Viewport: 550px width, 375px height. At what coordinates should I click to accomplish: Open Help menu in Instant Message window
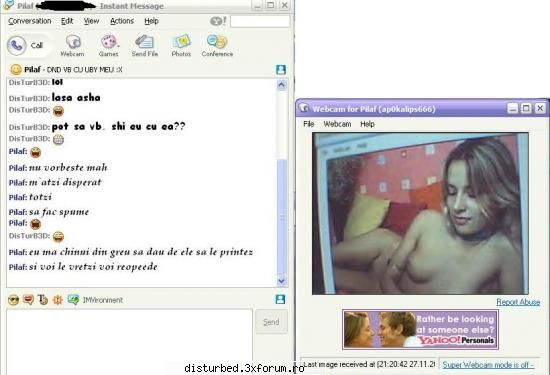point(152,21)
